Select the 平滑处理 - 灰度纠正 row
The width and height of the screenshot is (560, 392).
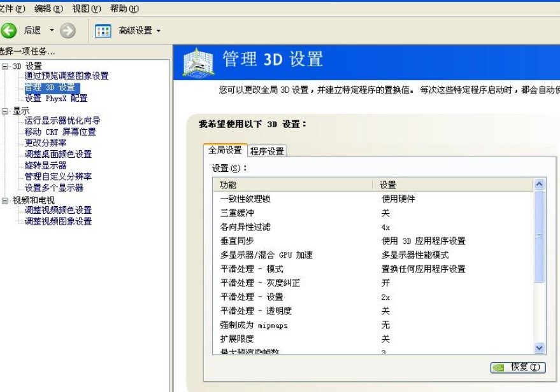pos(373,283)
